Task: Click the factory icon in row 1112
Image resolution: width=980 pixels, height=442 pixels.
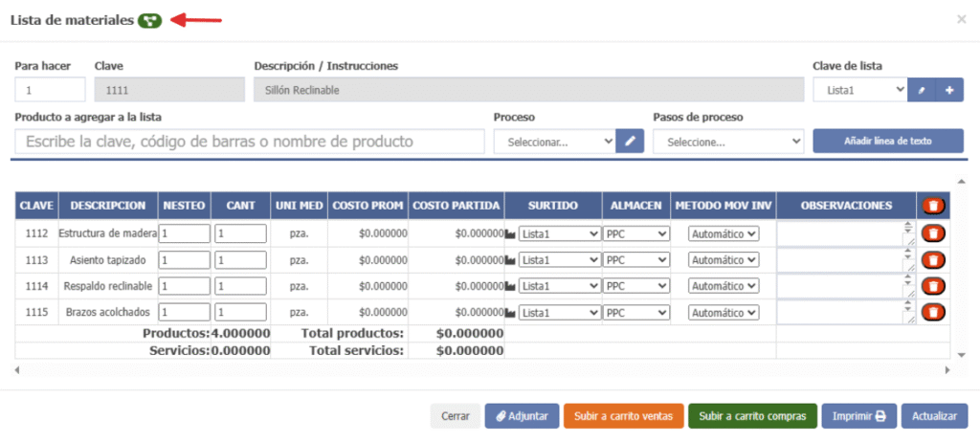Action: pyautogui.click(x=511, y=233)
